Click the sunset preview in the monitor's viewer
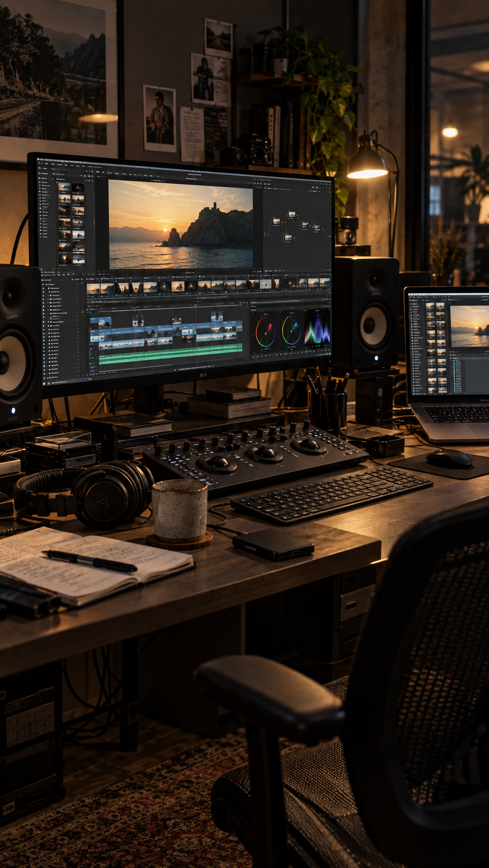Image resolution: width=489 pixels, height=868 pixels. click(x=180, y=224)
